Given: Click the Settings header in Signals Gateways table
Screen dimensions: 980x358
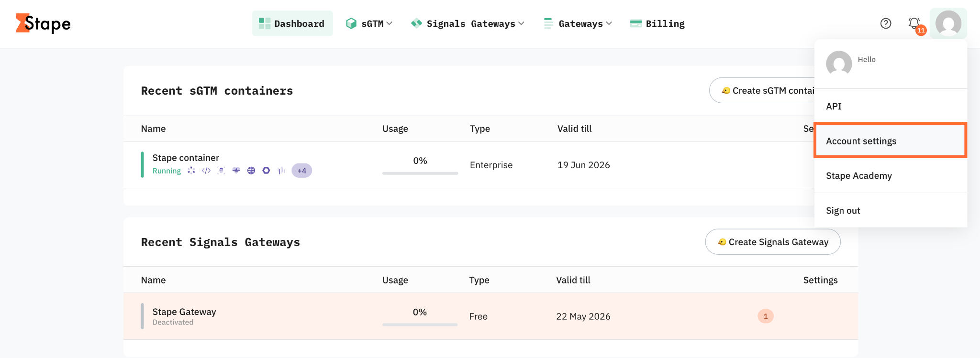Looking at the screenshot, I should pyautogui.click(x=820, y=280).
